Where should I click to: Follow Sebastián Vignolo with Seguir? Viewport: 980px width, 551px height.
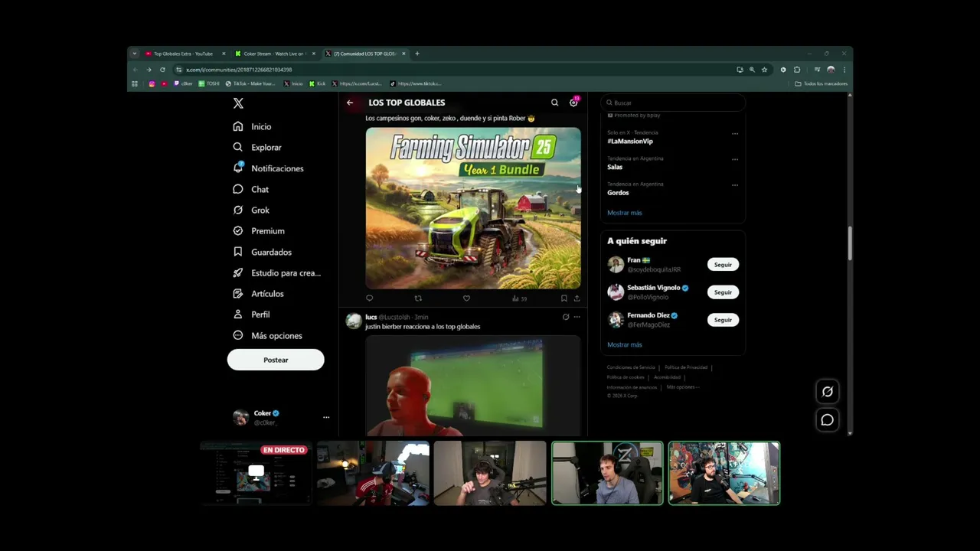point(723,292)
